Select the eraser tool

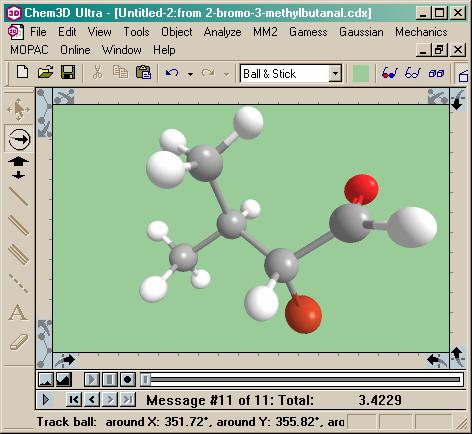[18, 342]
